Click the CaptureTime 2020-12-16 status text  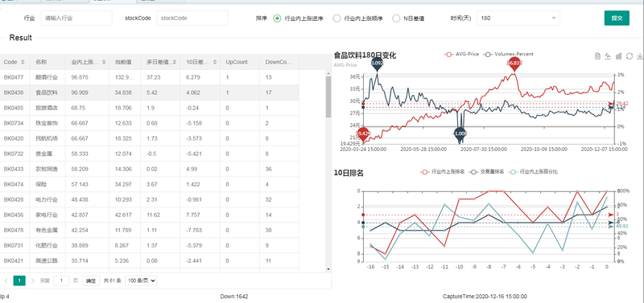coord(485,297)
